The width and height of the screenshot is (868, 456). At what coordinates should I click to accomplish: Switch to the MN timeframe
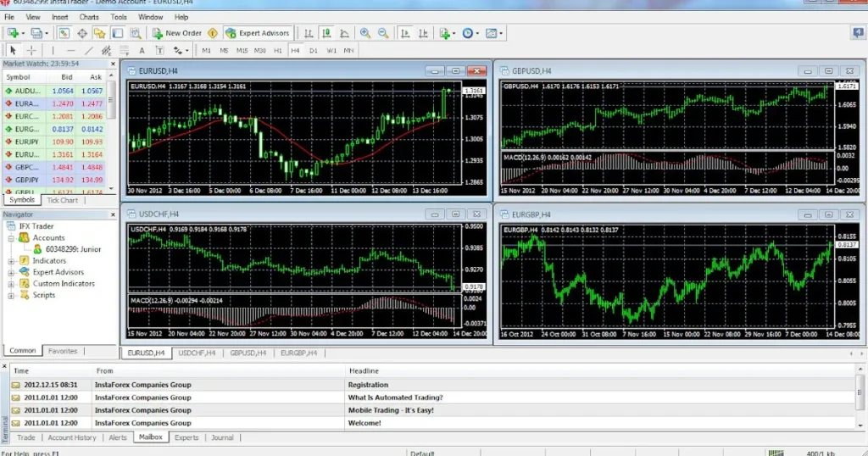coord(348,50)
